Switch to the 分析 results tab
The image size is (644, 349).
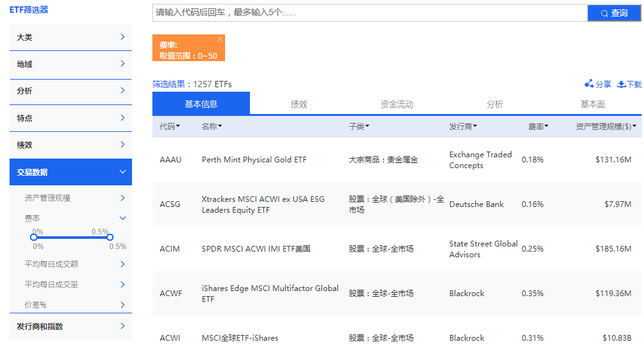click(x=495, y=104)
